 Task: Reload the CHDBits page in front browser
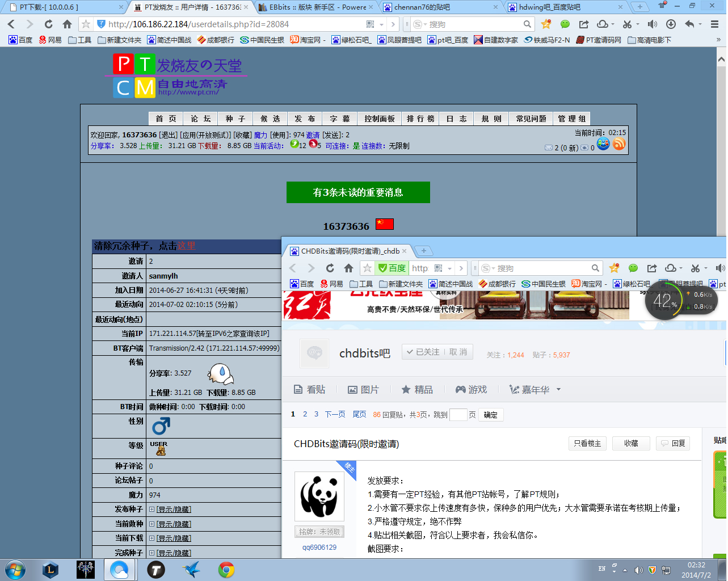click(330, 268)
